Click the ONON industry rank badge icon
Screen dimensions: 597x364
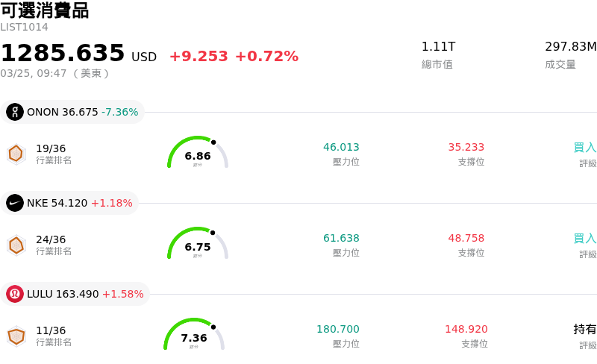pos(16,154)
